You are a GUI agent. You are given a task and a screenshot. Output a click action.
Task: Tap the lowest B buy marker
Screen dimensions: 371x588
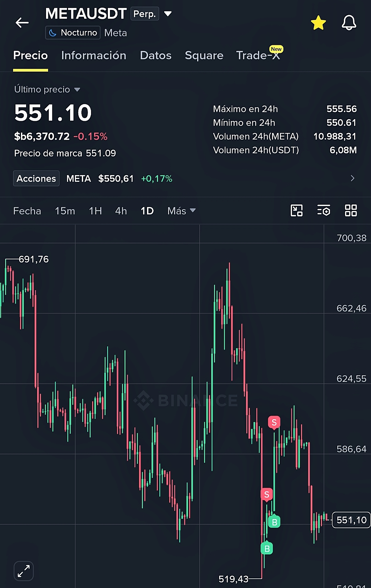coord(267,548)
